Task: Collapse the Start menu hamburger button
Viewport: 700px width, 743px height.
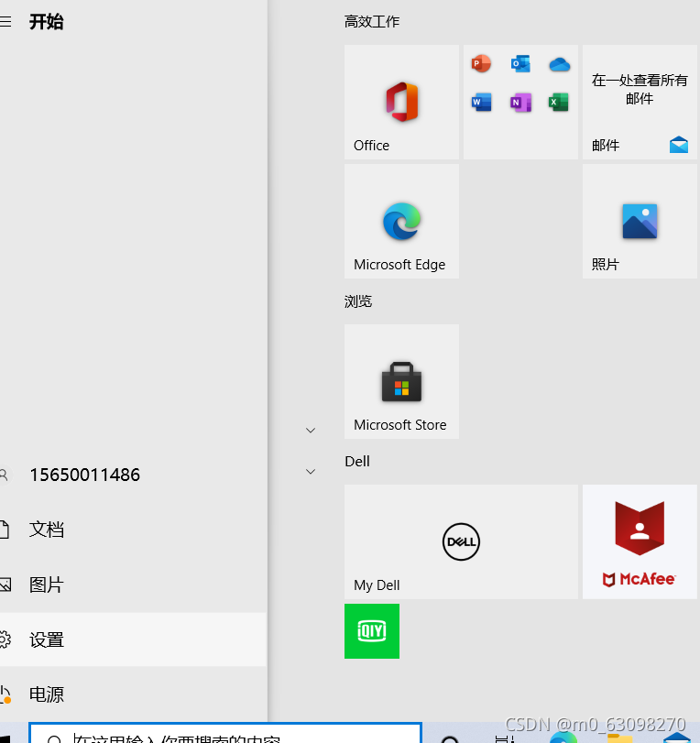Action: coord(5,22)
